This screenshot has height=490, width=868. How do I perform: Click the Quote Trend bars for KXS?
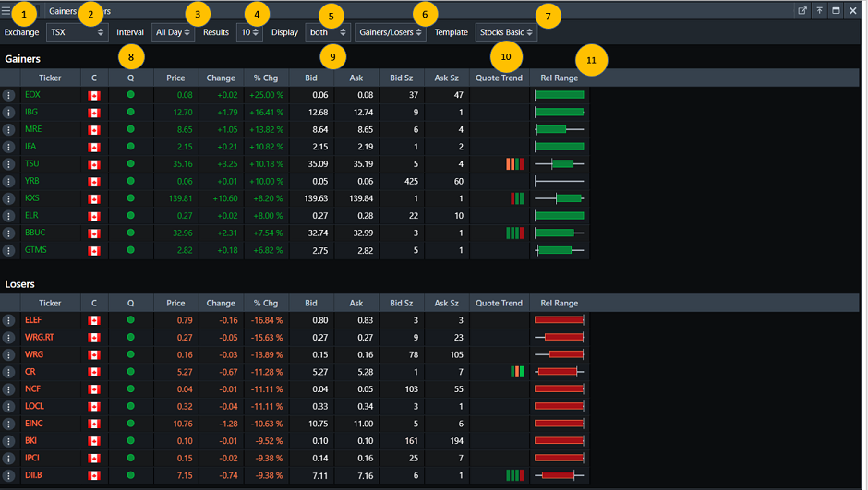pos(517,198)
